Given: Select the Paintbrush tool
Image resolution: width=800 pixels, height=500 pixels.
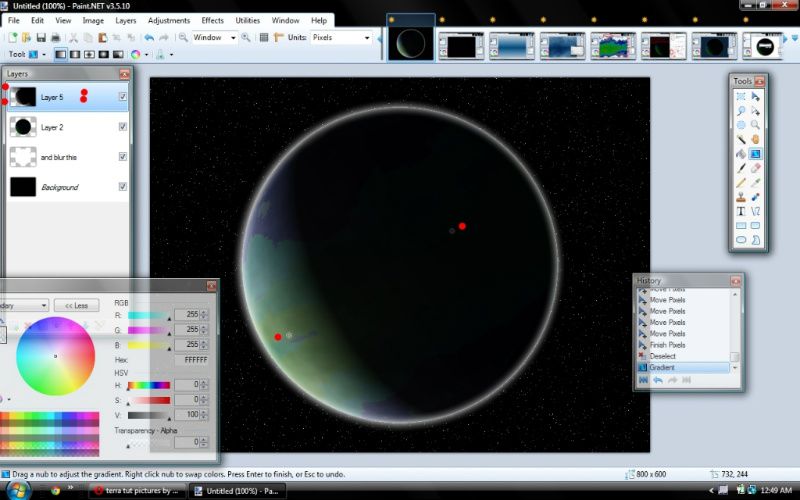Looking at the screenshot, I should click(x=741, y=168).
